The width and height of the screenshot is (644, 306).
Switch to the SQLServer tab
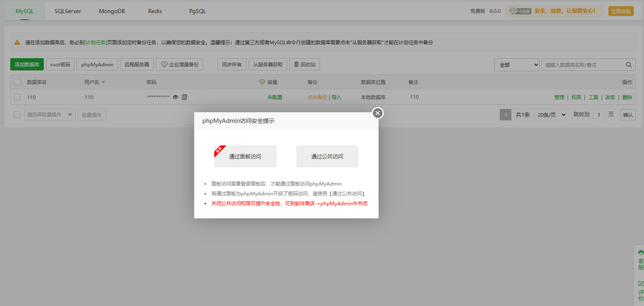pos(68,11)
